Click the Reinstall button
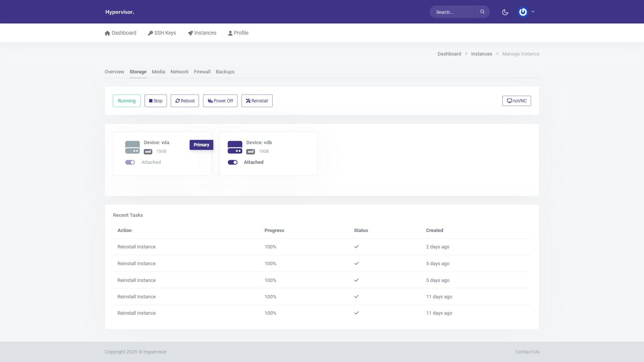 (x=257, y=101)
